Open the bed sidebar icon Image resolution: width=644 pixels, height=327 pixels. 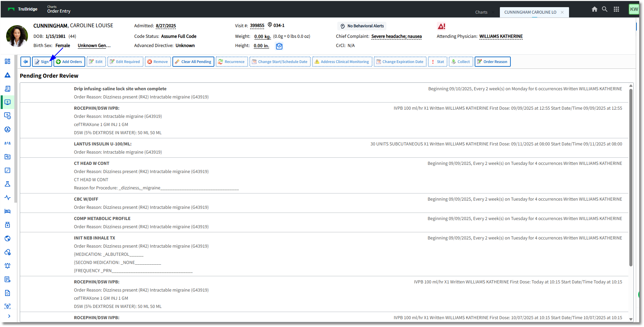[7, 211]
